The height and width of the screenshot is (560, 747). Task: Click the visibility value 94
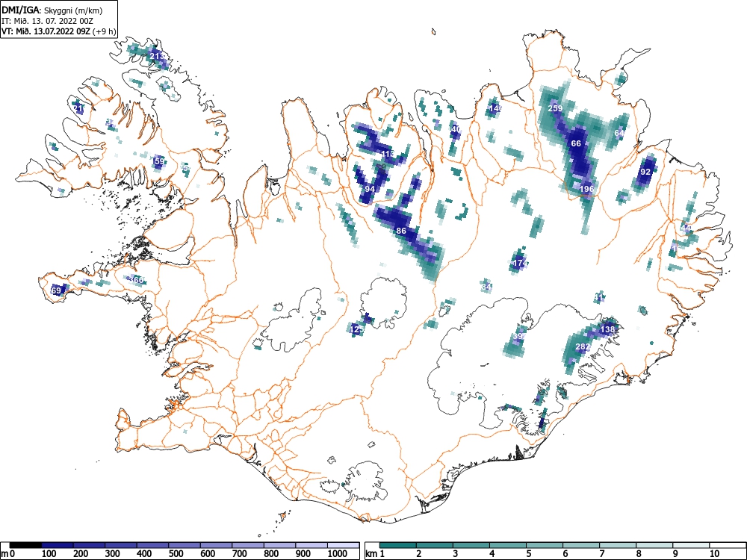tap(370, 189)
